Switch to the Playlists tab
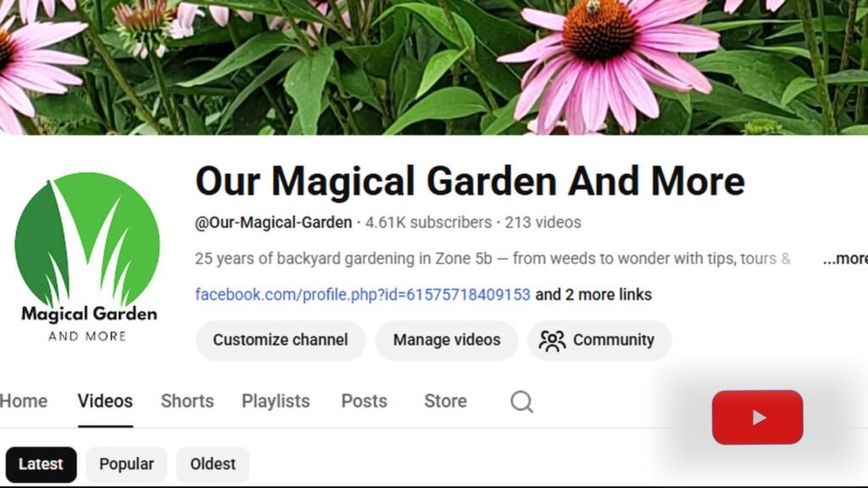 pos(275,402)
